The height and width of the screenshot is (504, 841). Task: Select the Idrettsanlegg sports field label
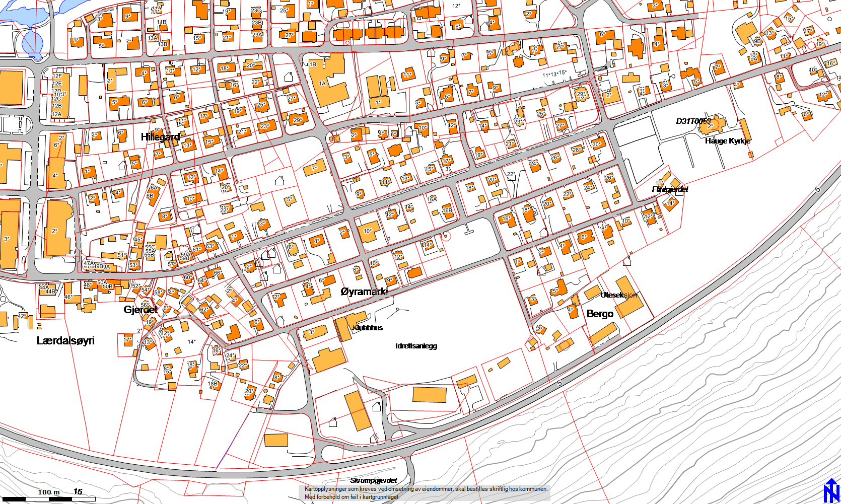(416, 346)
